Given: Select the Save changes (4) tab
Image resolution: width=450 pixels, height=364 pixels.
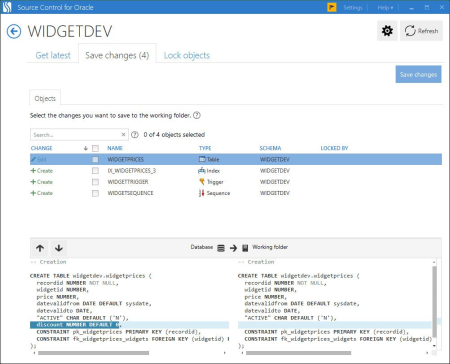Looking at the screenshot, I should click(117, 55).
